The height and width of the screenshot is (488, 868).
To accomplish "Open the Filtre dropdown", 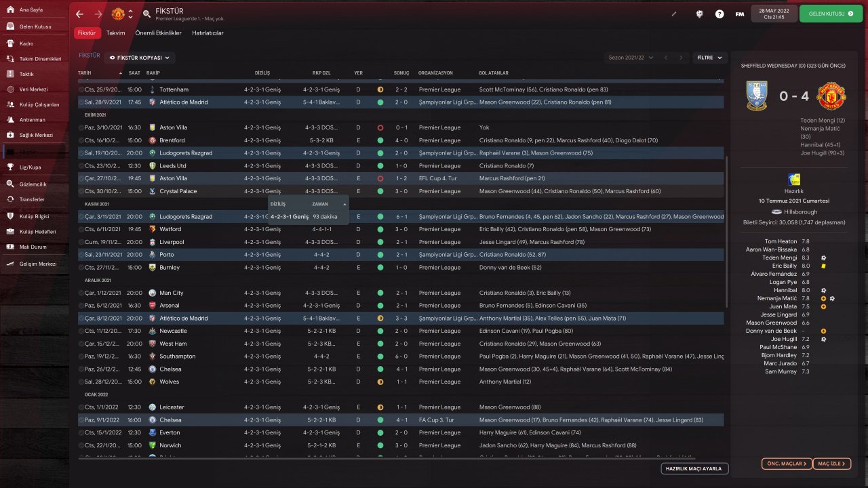I will pos(710,58).
